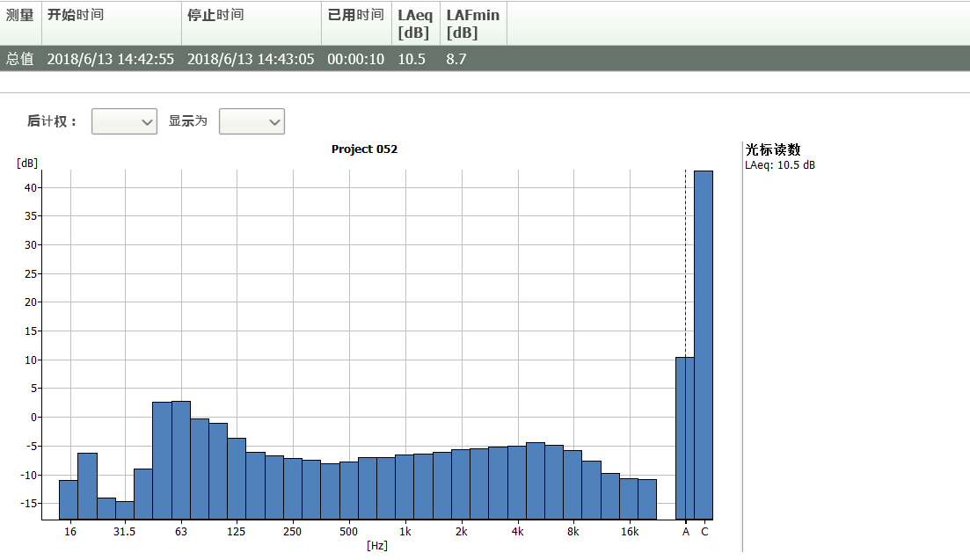Select the 63 Hz bar in the spectrum
970x560 pixels.
181,460
